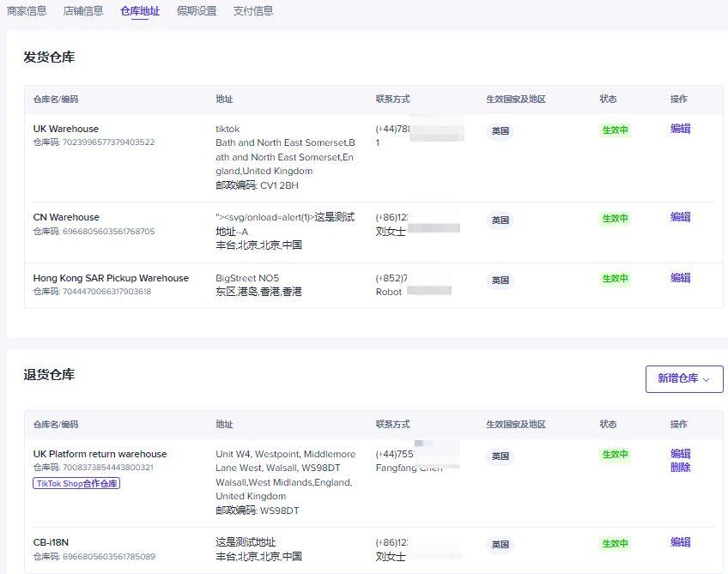The width and height of the screenshot is (728, 574).
Task: Open the 新增仓库 dropdown
Action: coord(683,378)
